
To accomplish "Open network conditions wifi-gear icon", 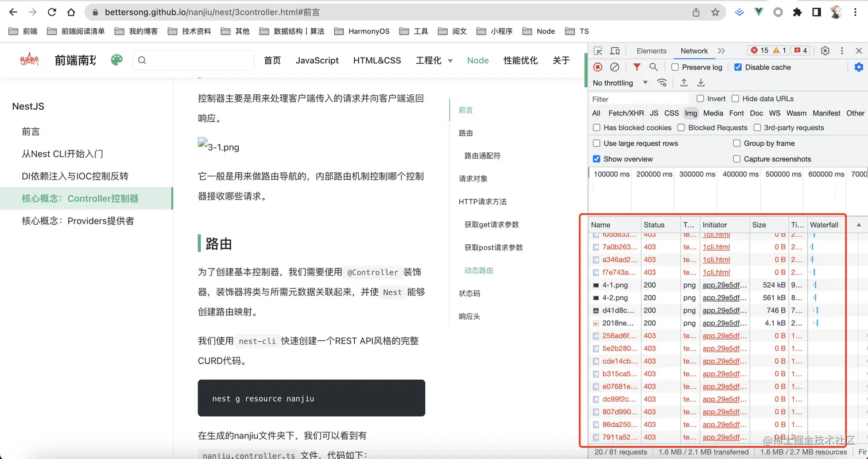I will tap(662, 83).
